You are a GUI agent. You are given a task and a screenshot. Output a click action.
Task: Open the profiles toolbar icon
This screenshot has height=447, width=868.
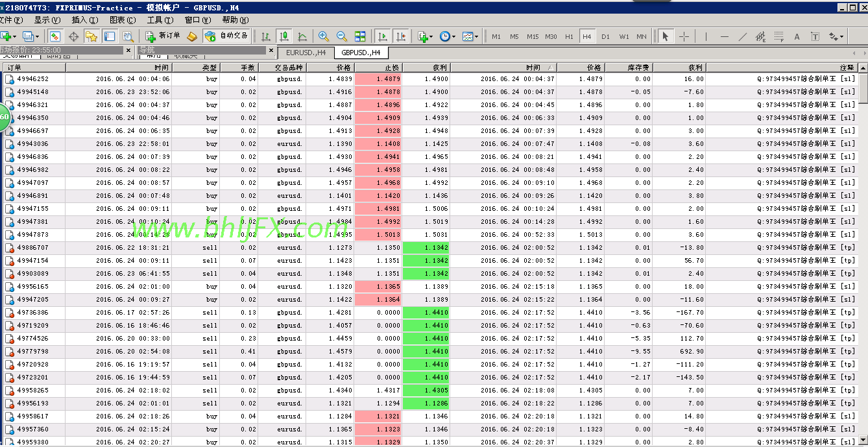coord(28,36)
